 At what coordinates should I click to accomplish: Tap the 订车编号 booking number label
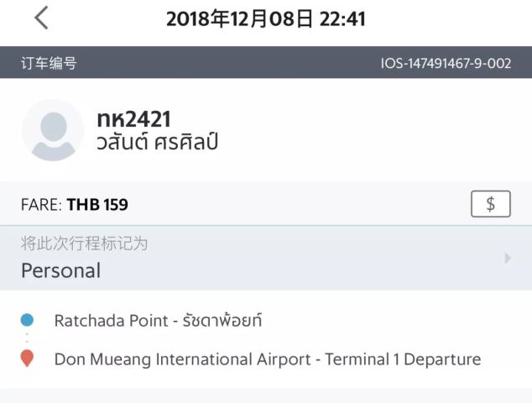coord(49,63)
